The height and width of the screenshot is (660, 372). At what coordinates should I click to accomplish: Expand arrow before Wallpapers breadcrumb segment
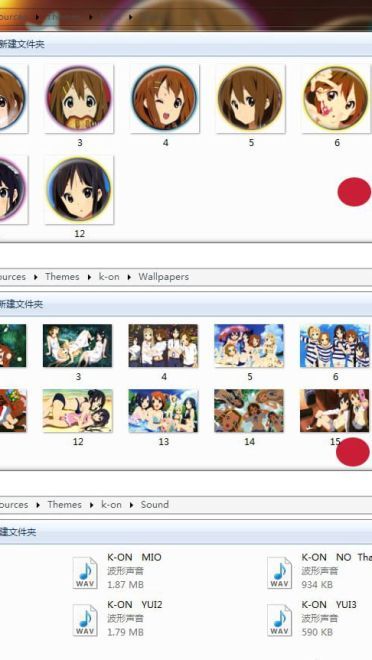(x=129, y=277)
